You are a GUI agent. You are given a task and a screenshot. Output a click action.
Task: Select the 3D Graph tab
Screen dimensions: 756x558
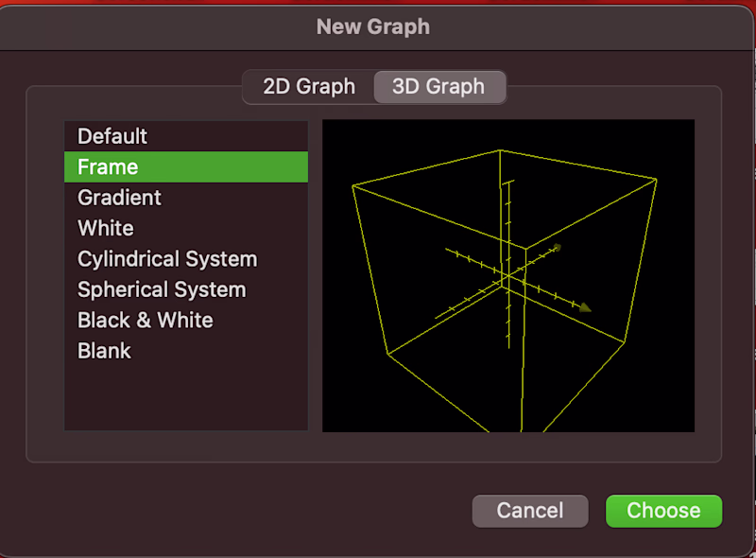click(x=439, y=86)
